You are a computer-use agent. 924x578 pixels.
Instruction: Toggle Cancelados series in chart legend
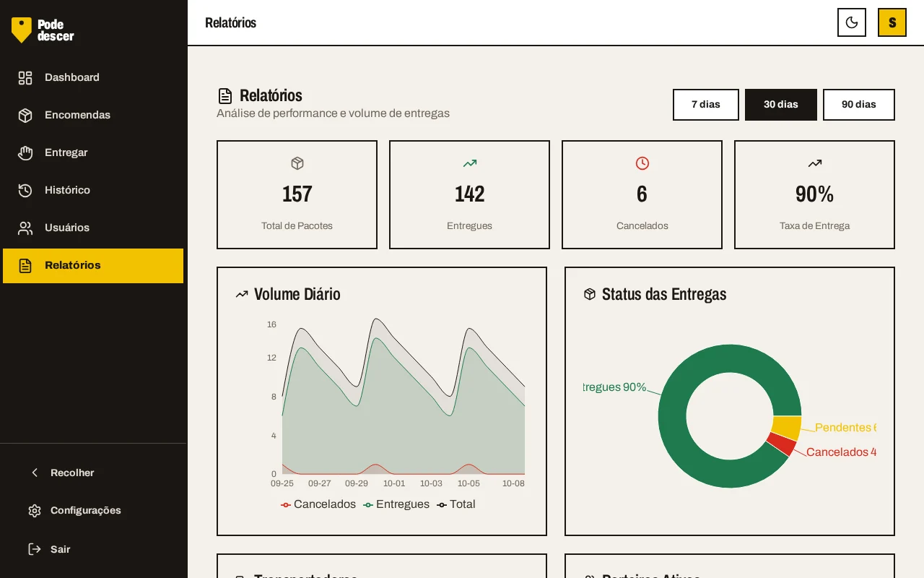(x=318, y=504)
